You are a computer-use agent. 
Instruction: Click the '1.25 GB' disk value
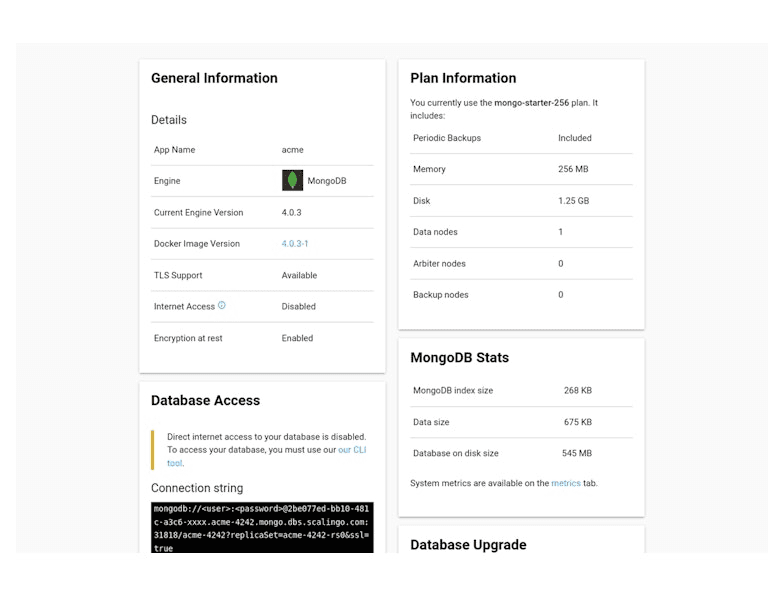point(574,200)
